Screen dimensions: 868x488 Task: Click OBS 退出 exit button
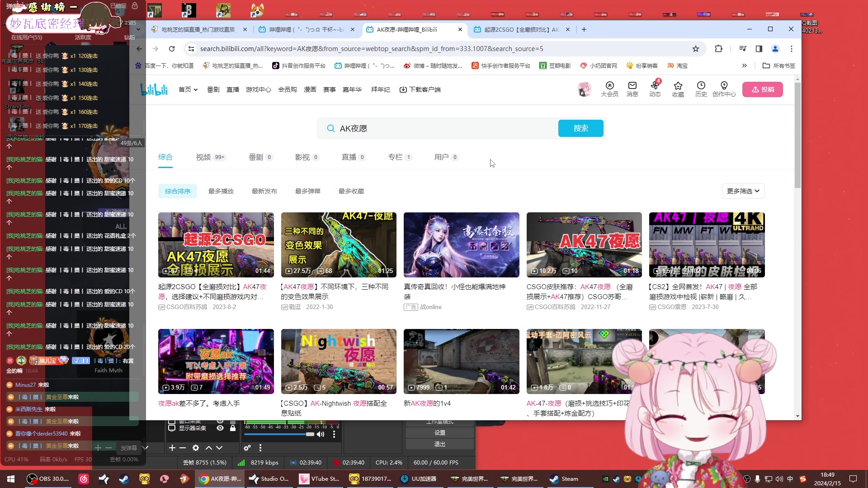[439, 444]
